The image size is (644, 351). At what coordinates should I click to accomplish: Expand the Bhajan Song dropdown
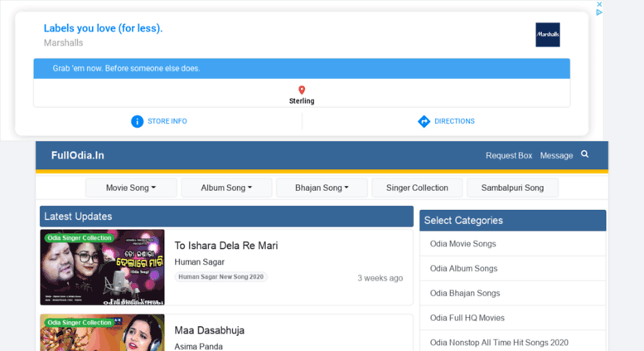coord(322,188)
